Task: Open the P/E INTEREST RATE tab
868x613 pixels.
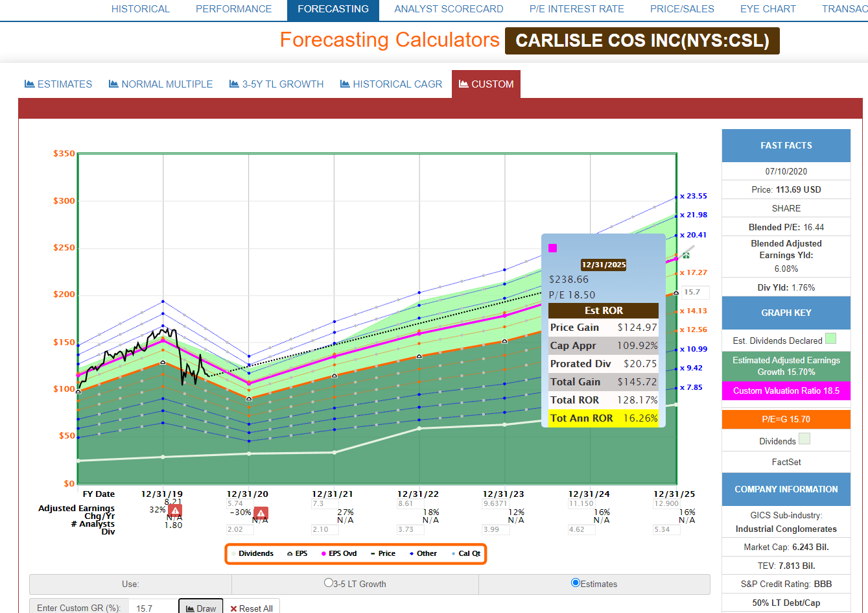Action: (577, 9)
